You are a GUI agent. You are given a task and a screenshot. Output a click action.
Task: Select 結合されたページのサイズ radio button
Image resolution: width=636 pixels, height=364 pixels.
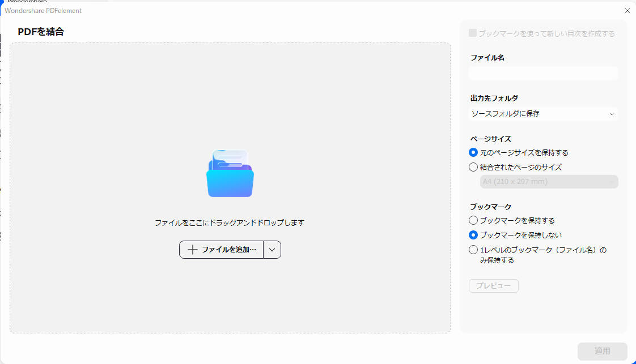coord(473,167)
